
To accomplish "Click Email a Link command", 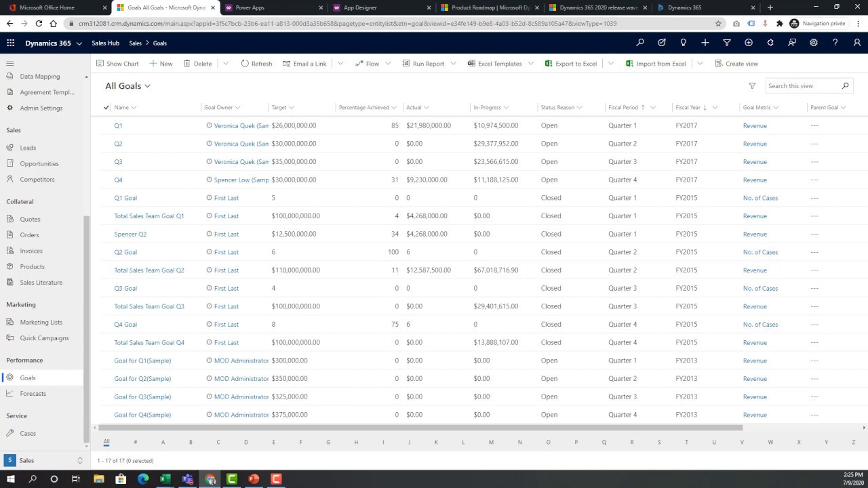I will (304, 64).
